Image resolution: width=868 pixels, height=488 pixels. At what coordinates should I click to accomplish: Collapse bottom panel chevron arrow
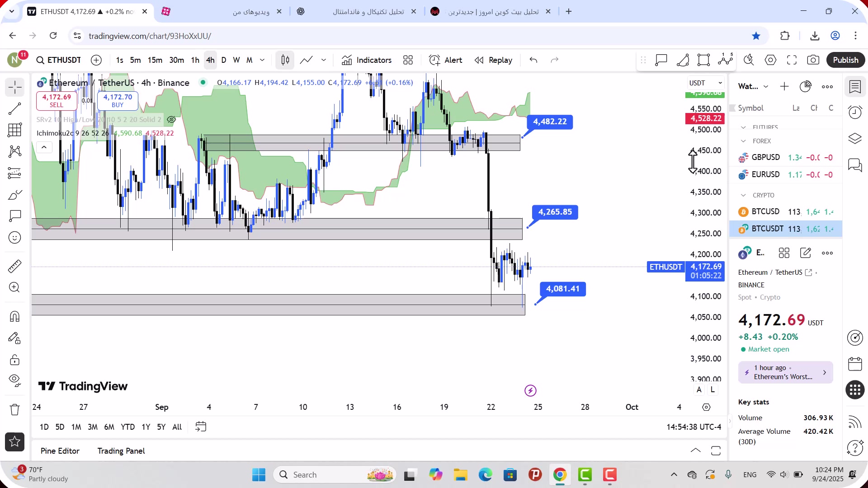[x=696, y=450]
